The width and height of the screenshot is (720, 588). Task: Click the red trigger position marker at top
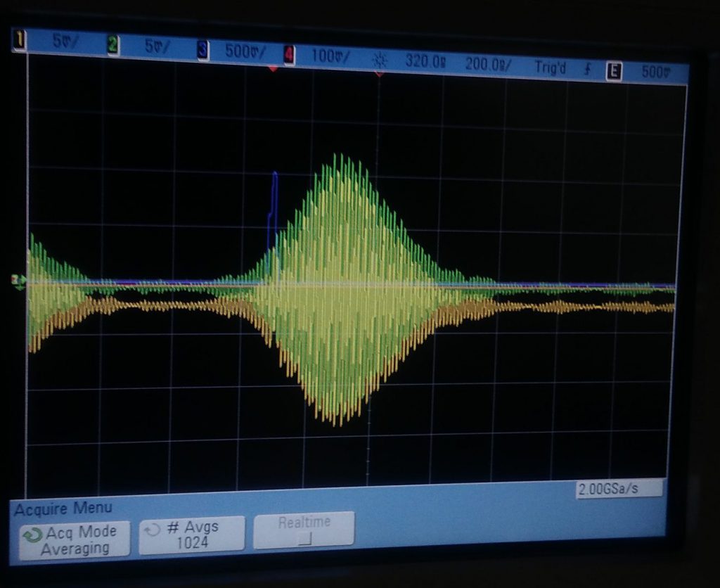[x=273, y=68]
